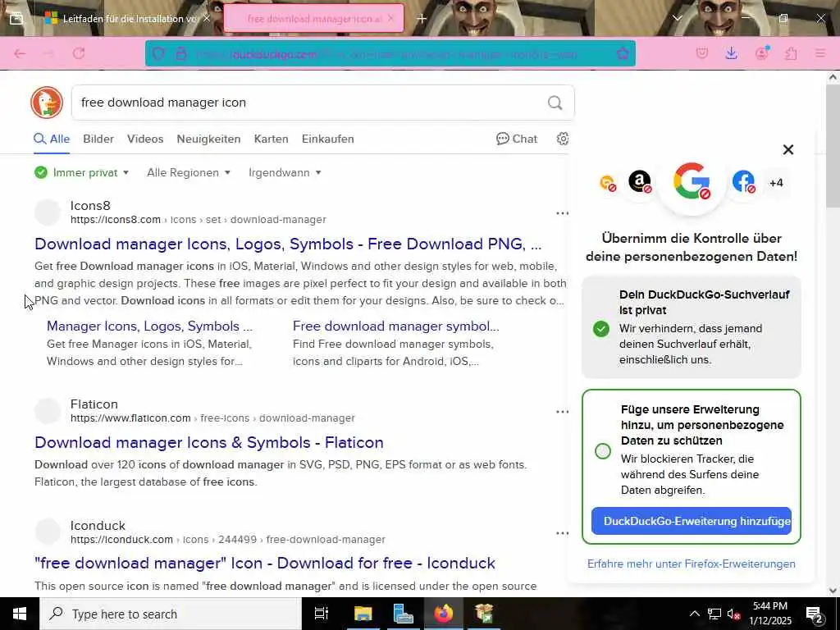Image resolution: width=840 pixels, height=630 pixels.
Task: Click the Facebook blocked tracker icon
Action: pos(743,182)
